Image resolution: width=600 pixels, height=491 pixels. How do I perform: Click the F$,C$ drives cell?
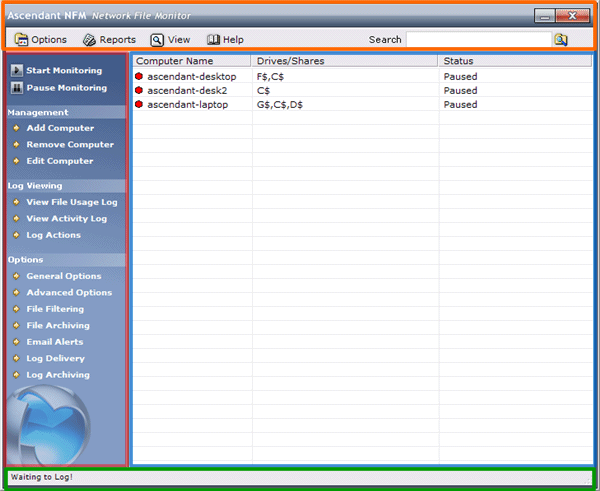pyautogui.click(x=270, y=77)
